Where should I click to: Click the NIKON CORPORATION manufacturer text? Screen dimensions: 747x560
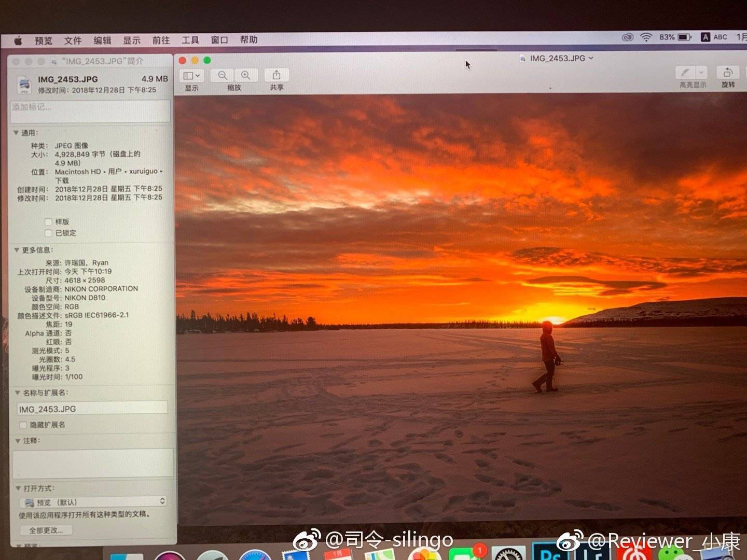(x=101, y=289)
